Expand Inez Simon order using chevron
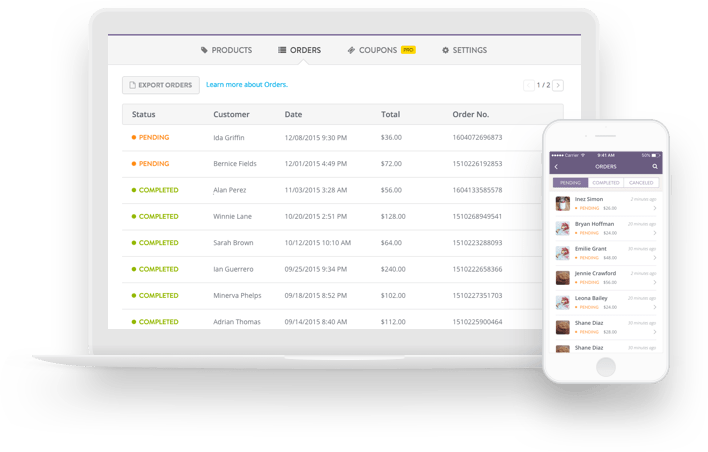The width and height of the screenshot is (708, 452). click(x=655, y=208)
